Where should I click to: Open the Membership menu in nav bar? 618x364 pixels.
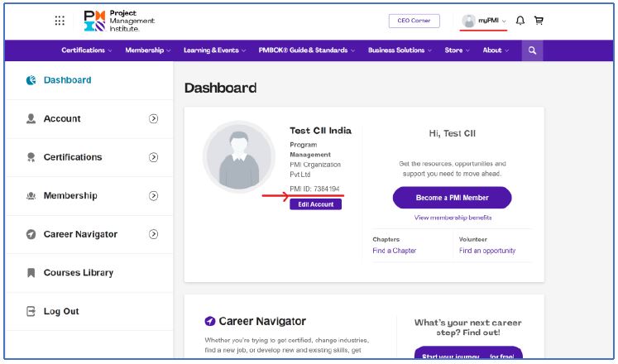[x=148, y=50]
